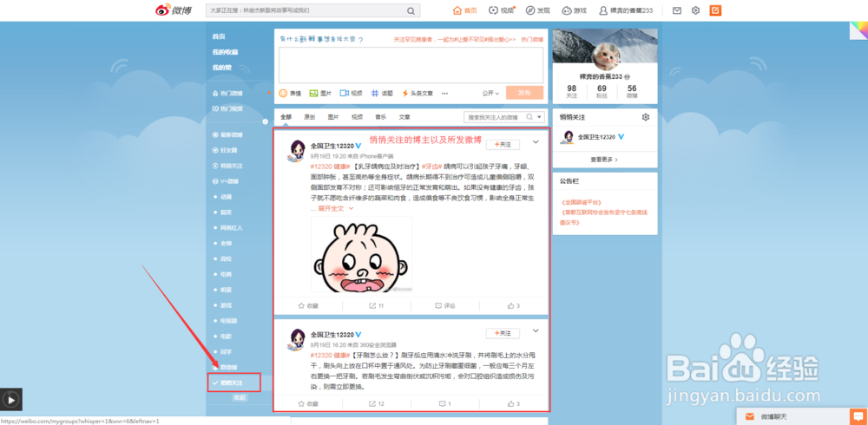Switch to the 全部 feed tab
Image resolution: width=868 pixels, height=425 pixels.
[x=286, y=117]
